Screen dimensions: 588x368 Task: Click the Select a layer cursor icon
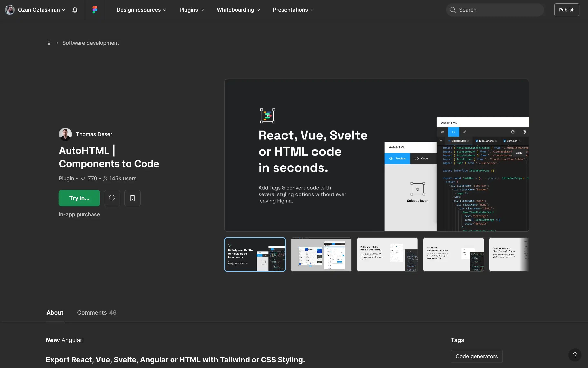pyautogui.click(x=418, y=189)
